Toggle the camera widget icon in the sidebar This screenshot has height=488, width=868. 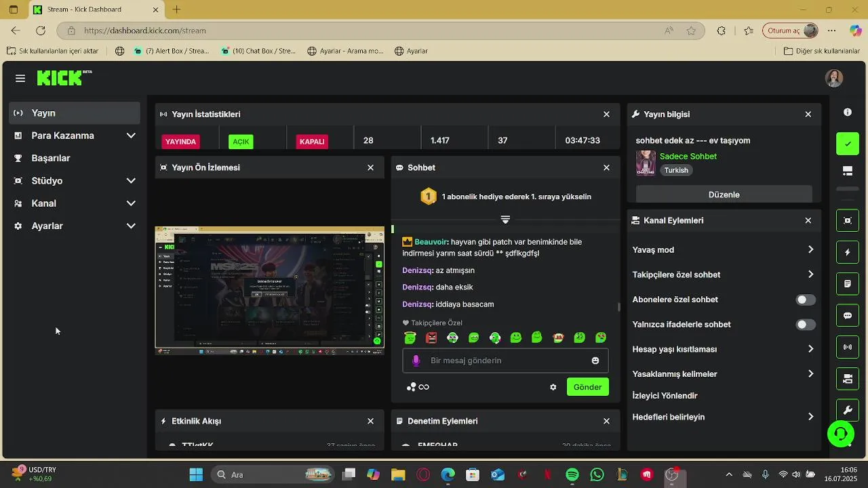[848, 379]
